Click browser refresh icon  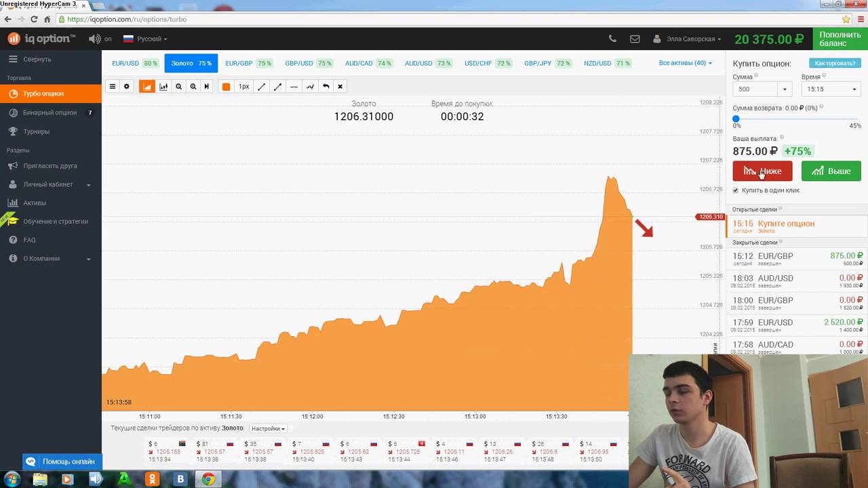click(34, 19)
